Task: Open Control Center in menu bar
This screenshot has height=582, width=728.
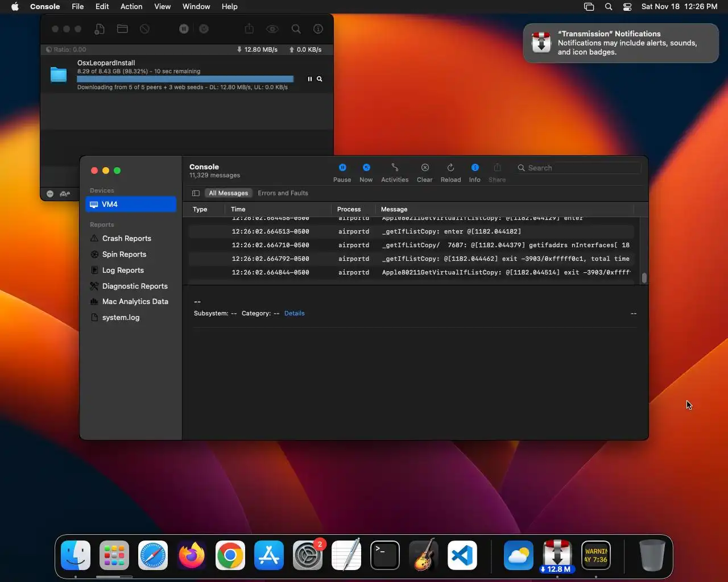Action: [627, 6]
